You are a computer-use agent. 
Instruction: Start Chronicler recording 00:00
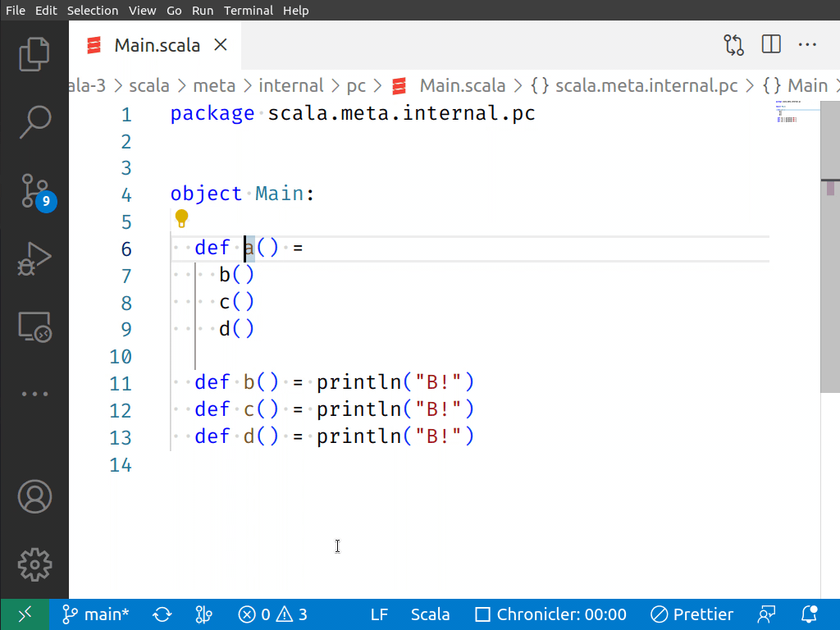click(x=550, y=614)
